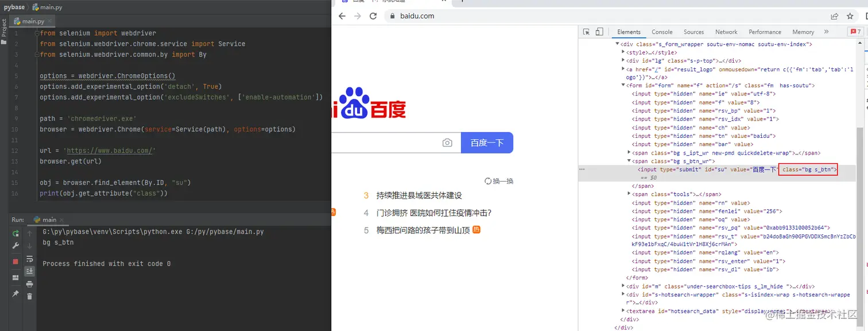
Task: Bookmark this page with the star icon
Action: pos(850,16)
